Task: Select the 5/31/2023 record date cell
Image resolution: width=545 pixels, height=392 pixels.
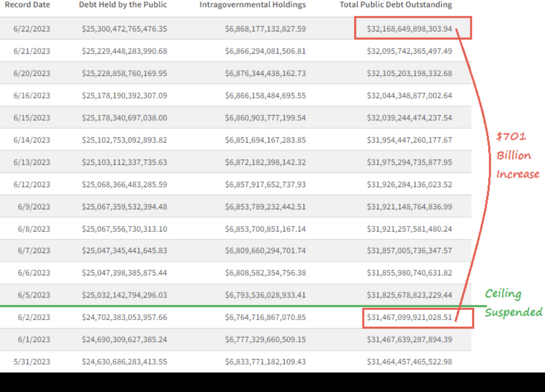Action: click(x=32, y=362)
